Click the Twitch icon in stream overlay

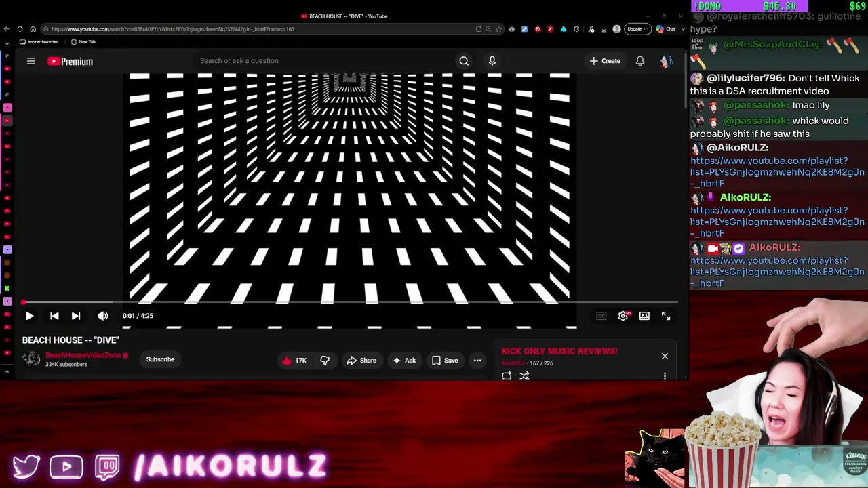click(x=107, y=466)
